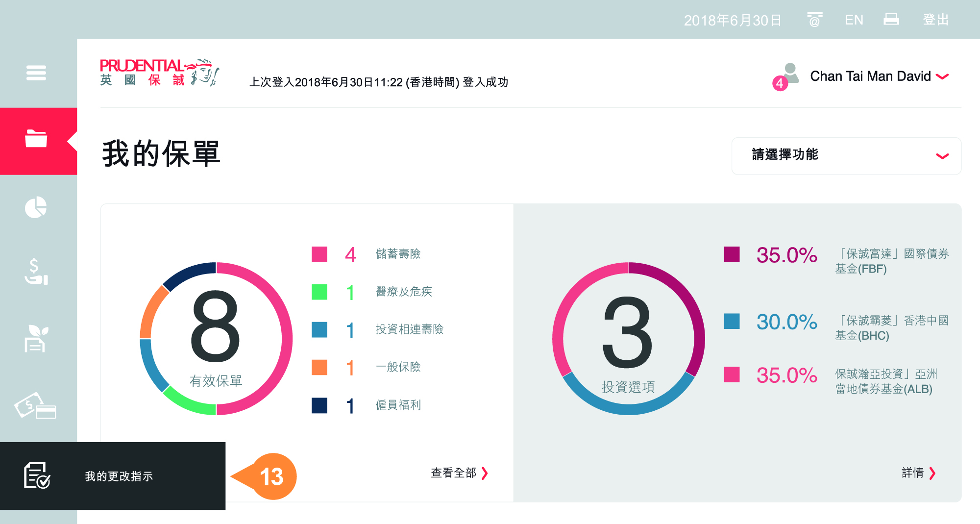Click the printer icon in top bar
This screenshot has width=980, height=524.
[x=891, y=20]
